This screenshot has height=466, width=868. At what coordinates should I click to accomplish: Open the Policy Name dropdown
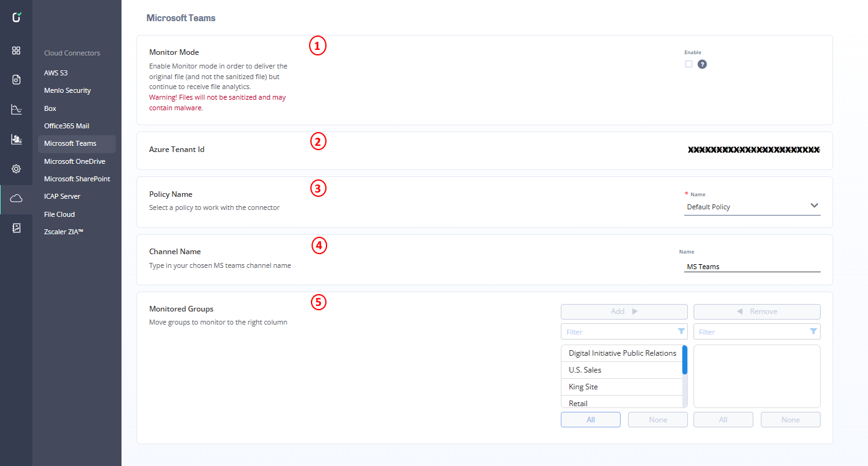click(752, 207)
